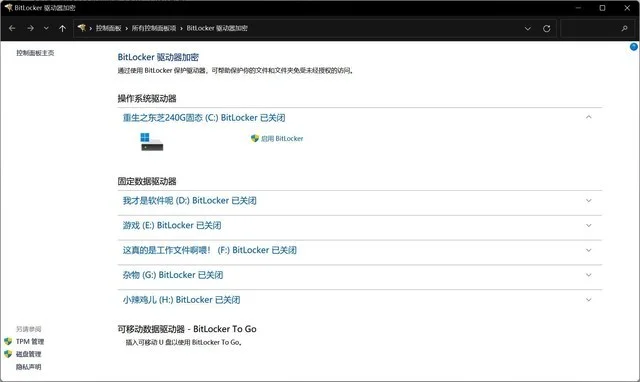Refresh the address bar view

tap(547, 28)
